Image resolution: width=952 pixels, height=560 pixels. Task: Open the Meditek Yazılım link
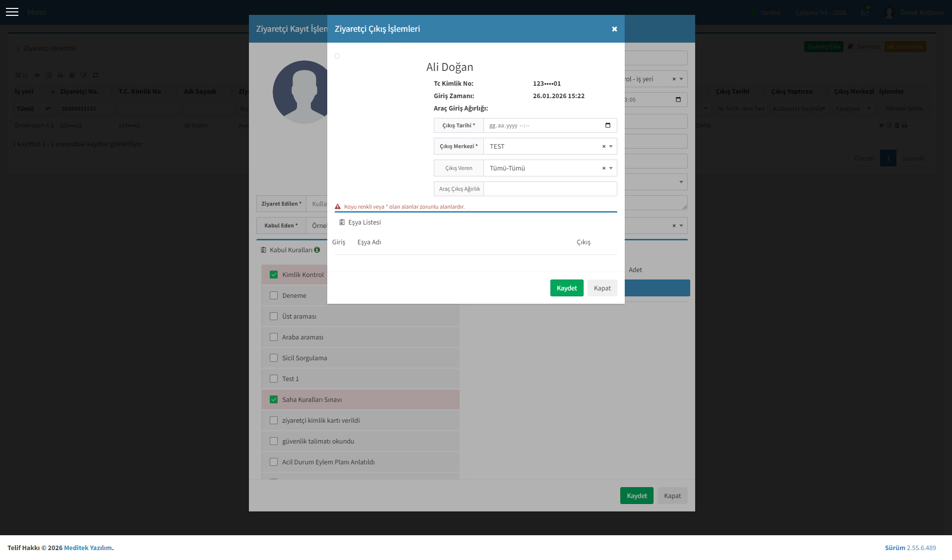pyautogui.click(x=88, y=548)
